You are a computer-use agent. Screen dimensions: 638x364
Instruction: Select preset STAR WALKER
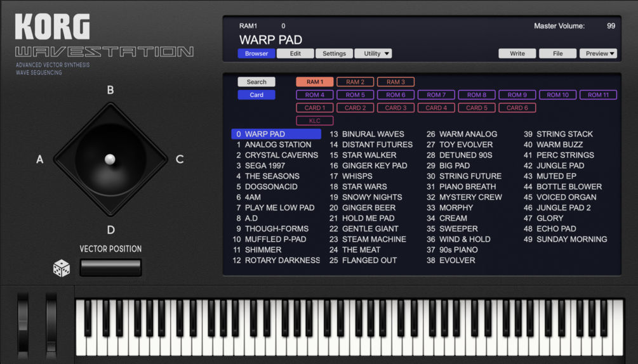[x=369, y=155]
